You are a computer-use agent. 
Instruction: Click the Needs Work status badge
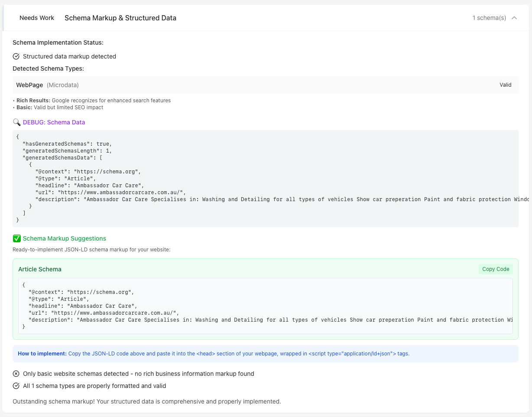[36, 18]
